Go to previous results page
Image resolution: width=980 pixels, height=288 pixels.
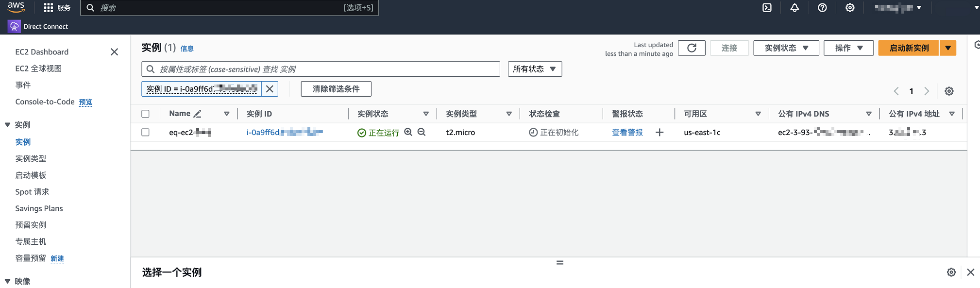tap(896, 91)
